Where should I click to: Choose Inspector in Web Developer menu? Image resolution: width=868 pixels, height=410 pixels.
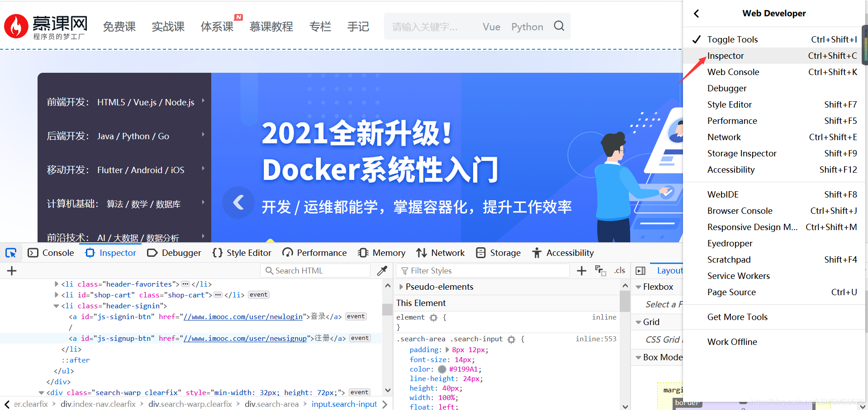(x=774, y=56)
